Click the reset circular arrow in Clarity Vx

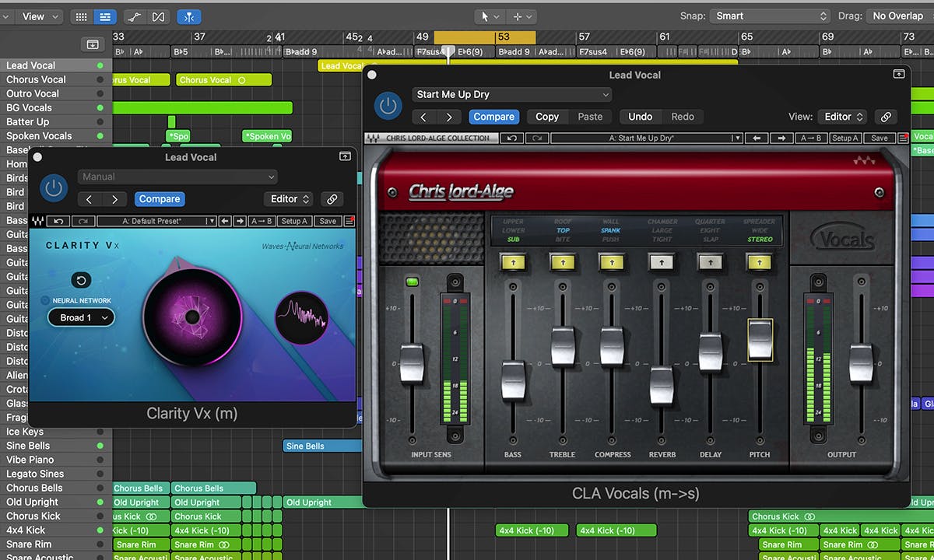tap(81, 280)
